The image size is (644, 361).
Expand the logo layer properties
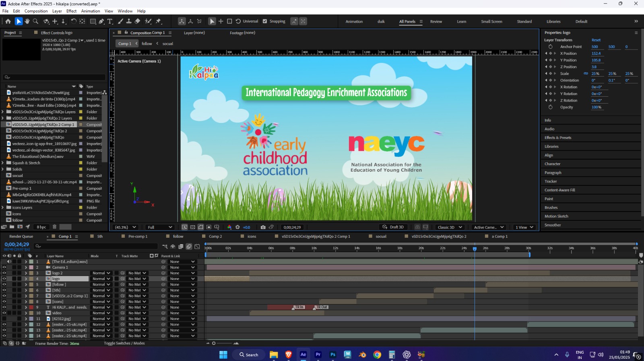[26, 279]
